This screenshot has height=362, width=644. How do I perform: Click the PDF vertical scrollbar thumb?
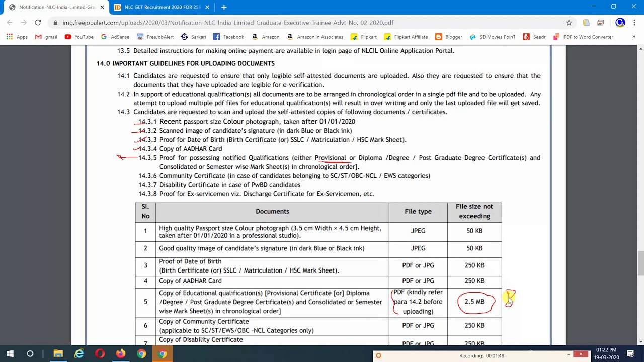640,262
